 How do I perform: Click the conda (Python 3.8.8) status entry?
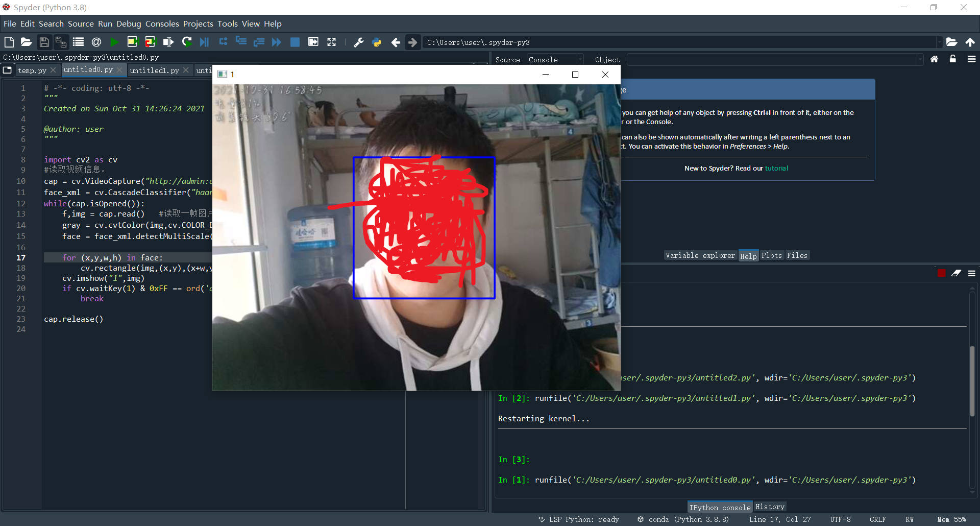(683, 519)
